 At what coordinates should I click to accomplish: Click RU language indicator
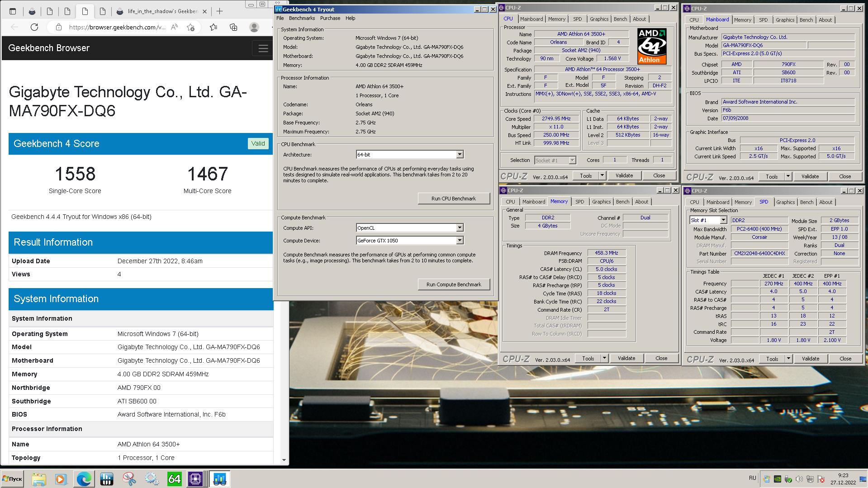(x=752, y=478)
